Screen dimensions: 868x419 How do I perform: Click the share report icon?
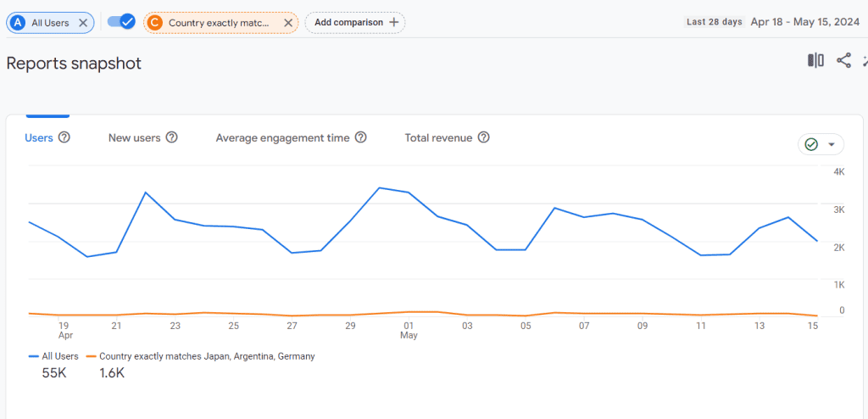(x=843, y=60)
